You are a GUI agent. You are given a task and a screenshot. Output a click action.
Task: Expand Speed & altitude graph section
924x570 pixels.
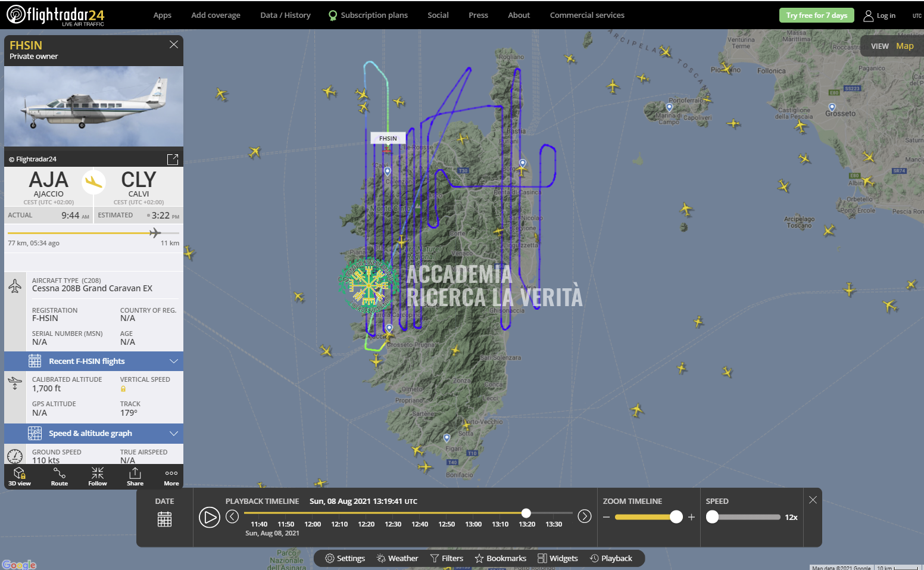tap(93, 433)
